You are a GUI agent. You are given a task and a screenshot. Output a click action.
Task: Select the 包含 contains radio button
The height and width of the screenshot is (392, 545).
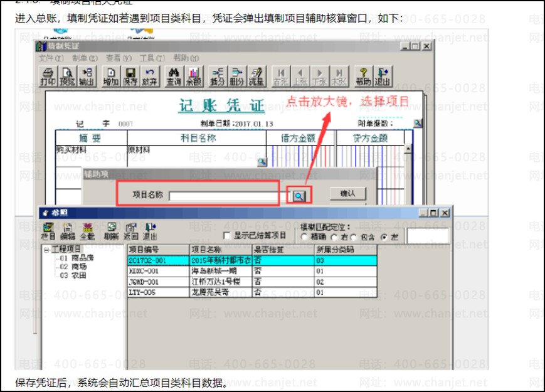[x=354, y=237]
